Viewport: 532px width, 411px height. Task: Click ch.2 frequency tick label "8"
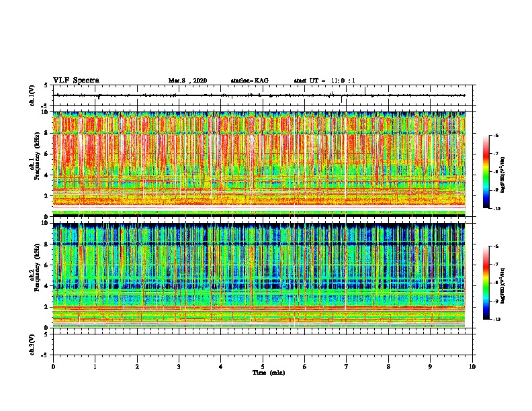coord(47,244)
